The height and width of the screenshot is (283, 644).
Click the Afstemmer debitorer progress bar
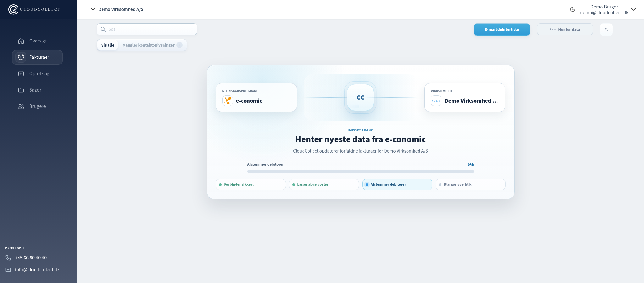361,172
